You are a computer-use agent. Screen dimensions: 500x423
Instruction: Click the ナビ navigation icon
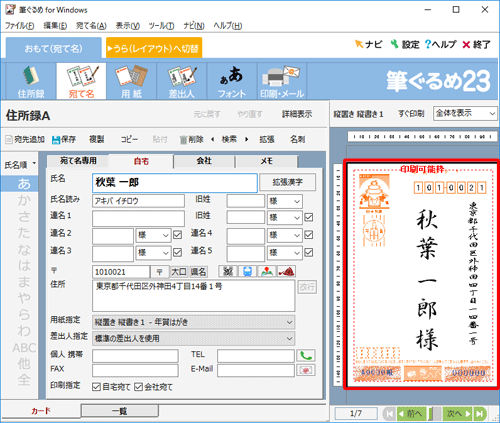(368, 44)
